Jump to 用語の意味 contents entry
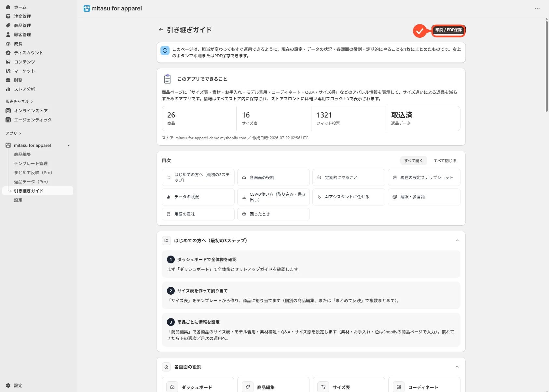This screenshot has height=392, width=549. click(198, 214)
